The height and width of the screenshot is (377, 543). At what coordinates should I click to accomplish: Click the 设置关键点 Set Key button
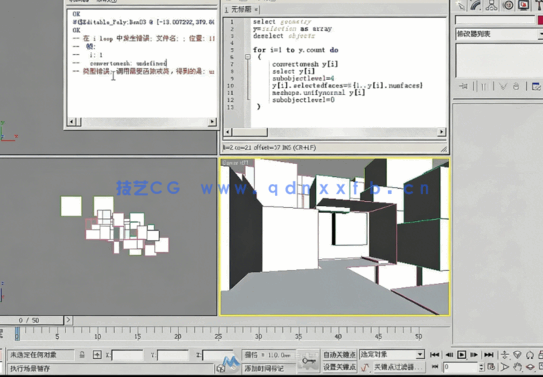[x=339, y=367]
